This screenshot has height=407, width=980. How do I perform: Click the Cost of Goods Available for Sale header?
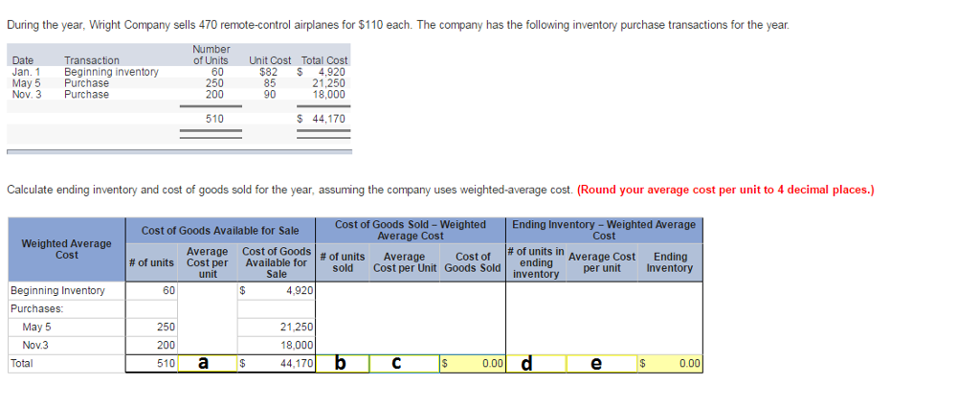221,231
